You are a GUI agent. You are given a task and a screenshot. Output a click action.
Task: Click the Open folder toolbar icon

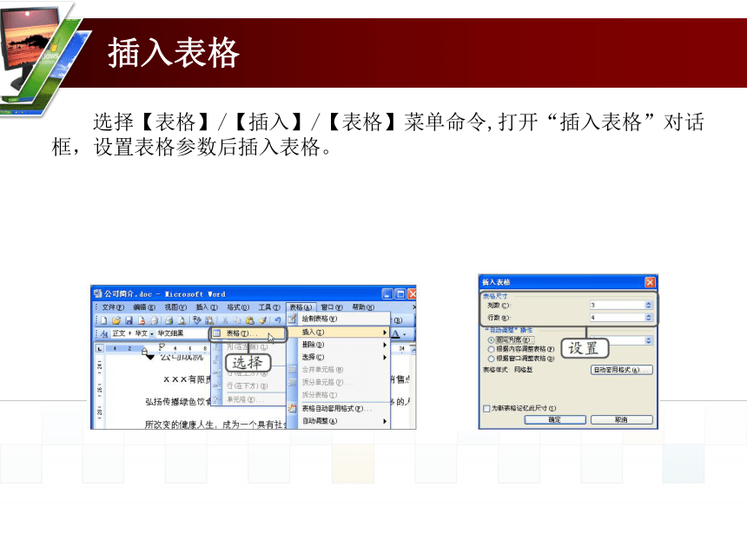point(116,320)
